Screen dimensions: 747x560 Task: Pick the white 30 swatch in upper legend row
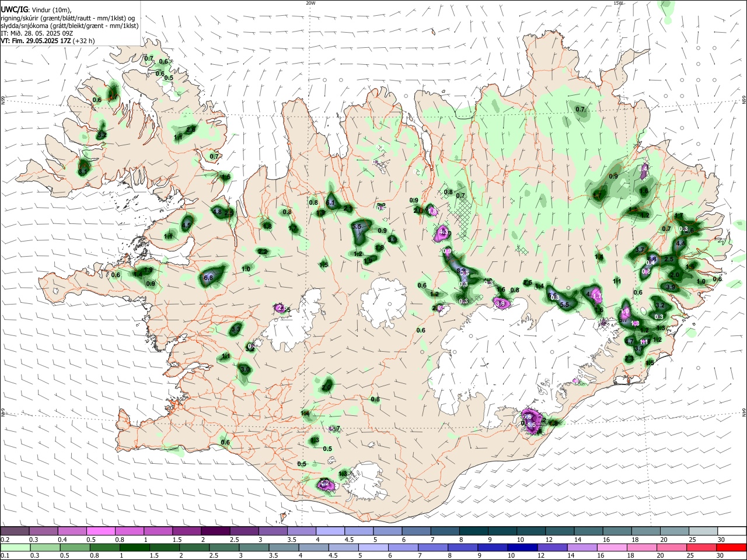pyautogui.click(x=732, y=531)
